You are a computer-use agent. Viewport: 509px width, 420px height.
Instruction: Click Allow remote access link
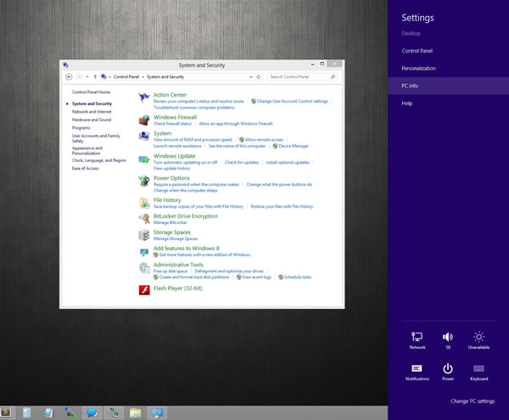point(264,140)
